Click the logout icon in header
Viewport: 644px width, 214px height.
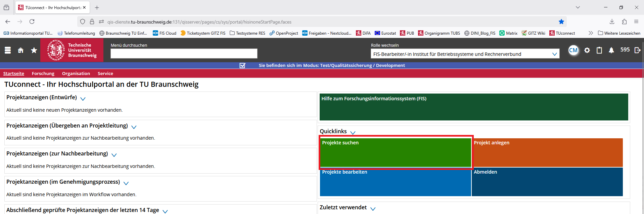pos(638,50)
